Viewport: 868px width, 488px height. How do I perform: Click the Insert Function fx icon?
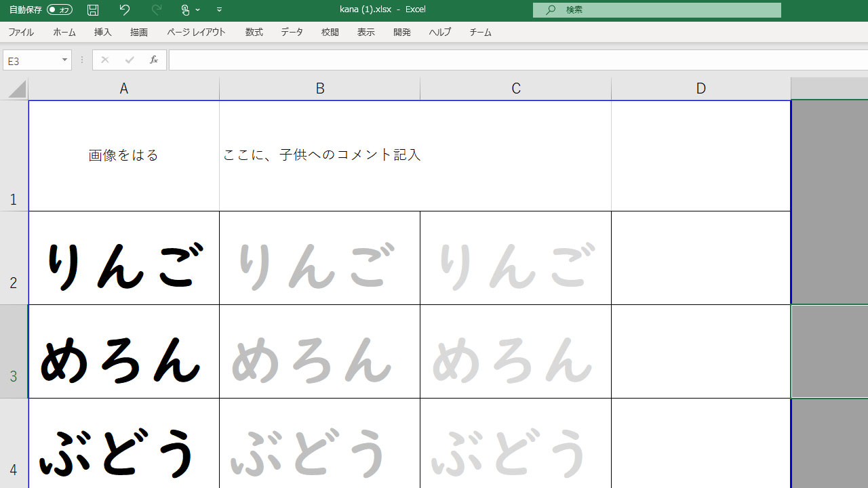(154, 60)
